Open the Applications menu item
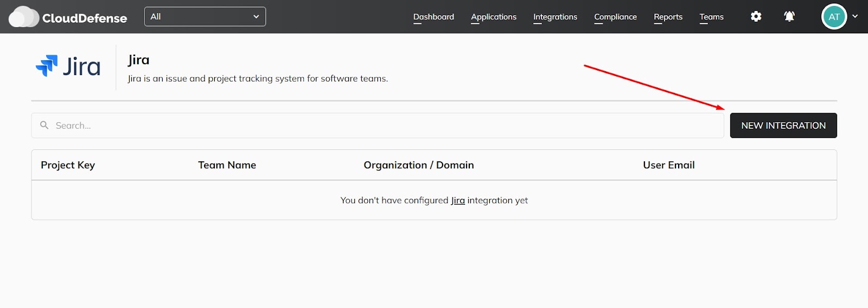868x308 pixels. click(494, 17)
